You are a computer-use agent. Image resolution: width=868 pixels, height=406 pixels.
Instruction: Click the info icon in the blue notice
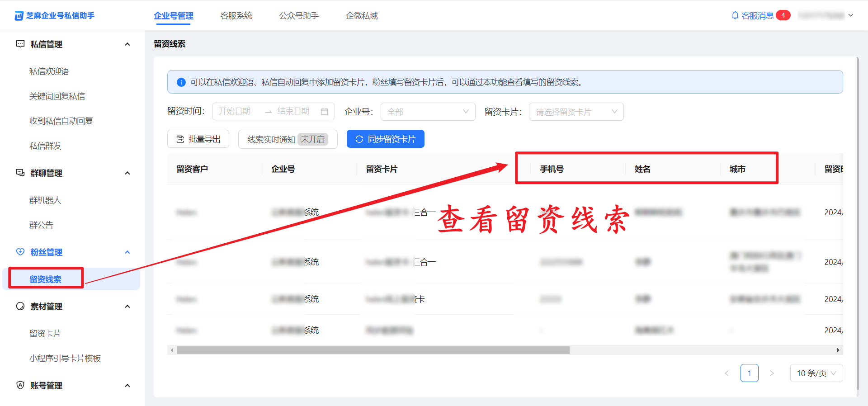tap(181, 82)
